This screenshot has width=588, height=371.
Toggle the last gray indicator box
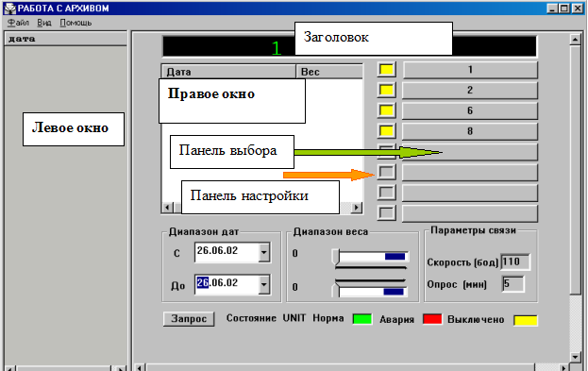click(x=386, y=212)
